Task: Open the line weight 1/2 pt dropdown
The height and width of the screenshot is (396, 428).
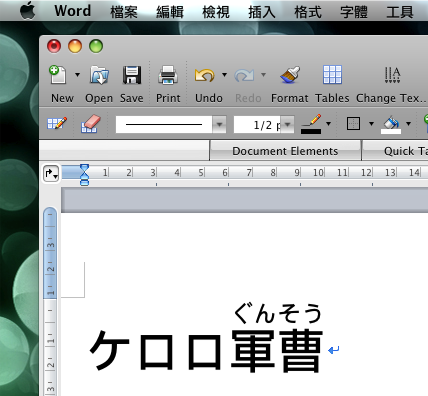Action: (288, 125)
